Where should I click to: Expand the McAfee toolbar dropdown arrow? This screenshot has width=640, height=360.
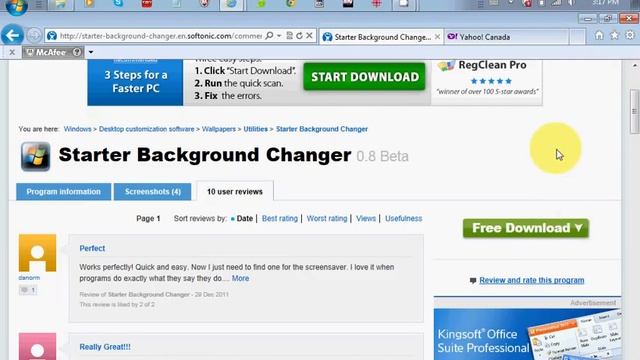91,52
